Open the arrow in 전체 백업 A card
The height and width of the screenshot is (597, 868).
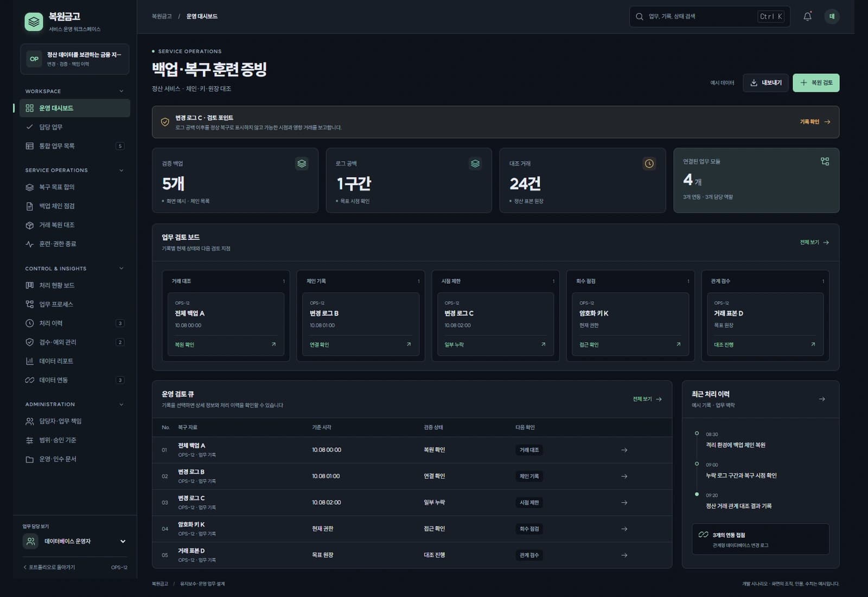[x=273, y=345]
